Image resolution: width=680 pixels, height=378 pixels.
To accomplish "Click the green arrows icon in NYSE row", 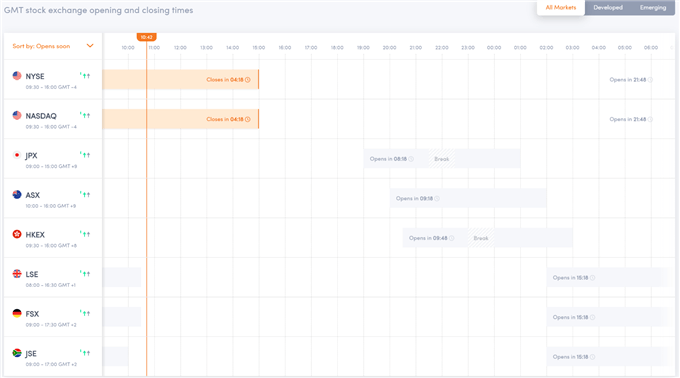I will [85, 75].
